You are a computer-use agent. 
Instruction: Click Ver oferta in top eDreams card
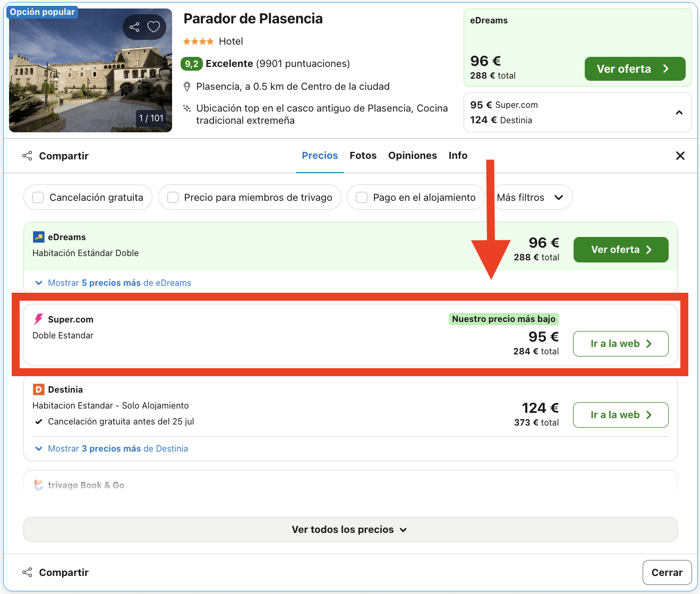point(635,69)
